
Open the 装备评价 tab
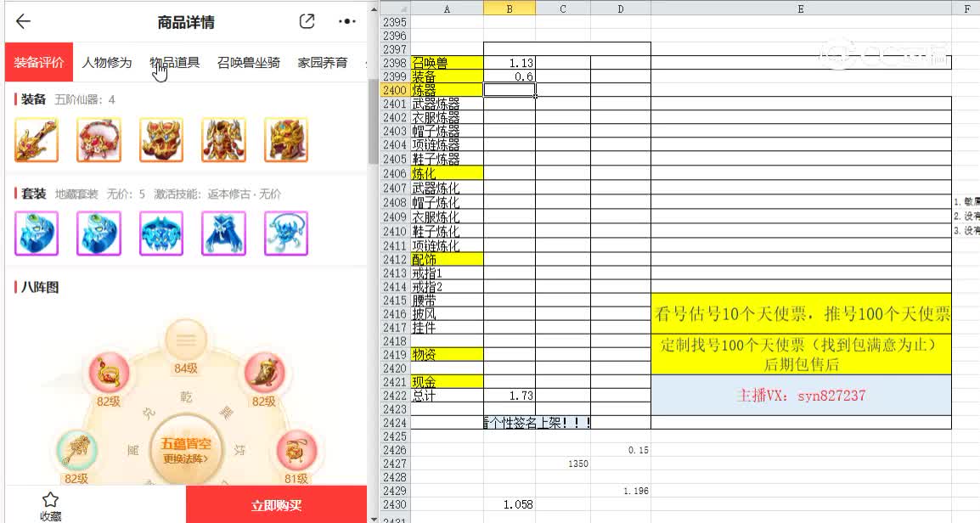click(39, 62)
